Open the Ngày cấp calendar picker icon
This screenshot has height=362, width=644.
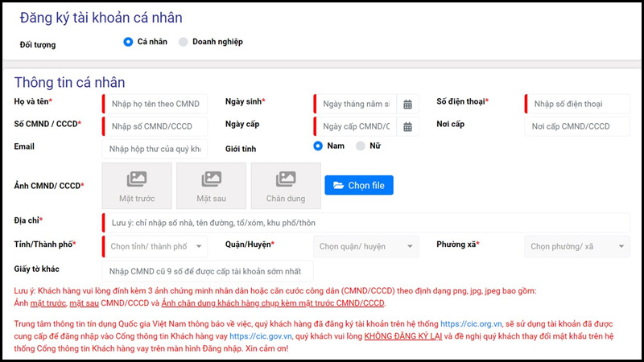[x=407, y=127]
